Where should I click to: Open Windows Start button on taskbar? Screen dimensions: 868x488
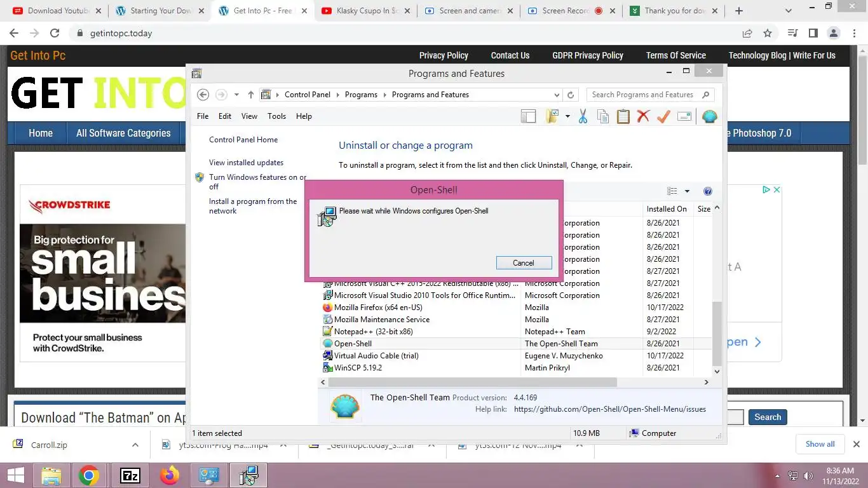click(x=16, y=475)
